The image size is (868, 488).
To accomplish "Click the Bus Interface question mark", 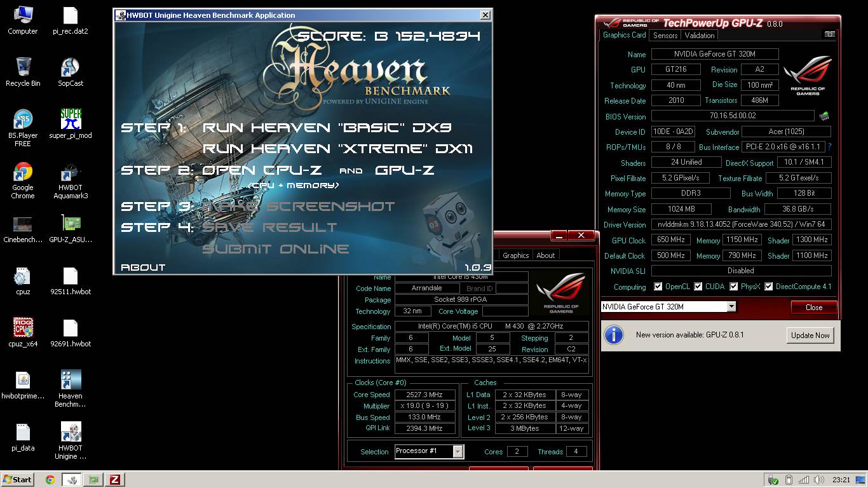I will point(829,147).
